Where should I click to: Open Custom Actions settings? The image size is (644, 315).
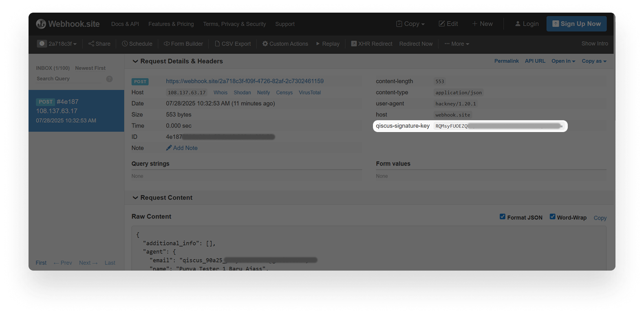(x=285, y=44)
